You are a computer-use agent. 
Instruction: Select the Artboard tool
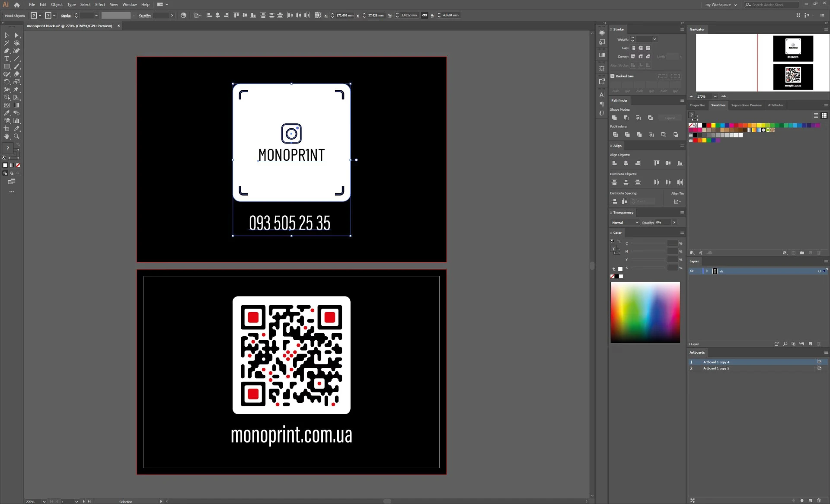point(7,129)
